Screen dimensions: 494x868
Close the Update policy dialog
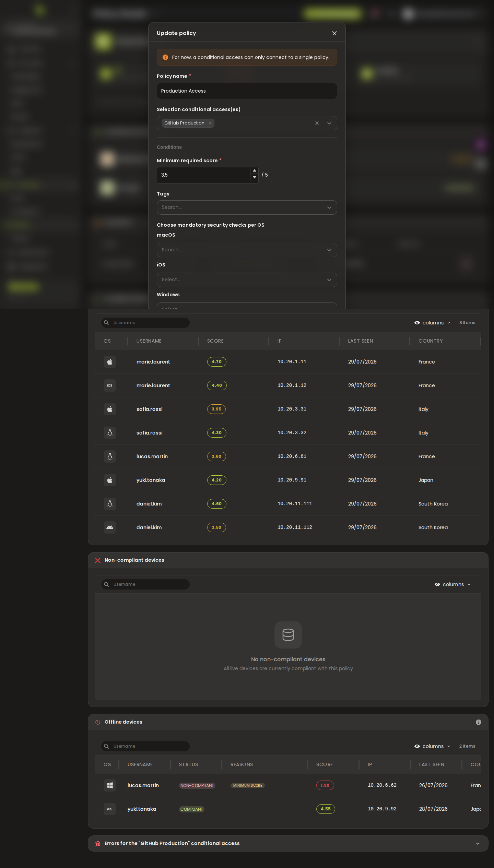[334, 33]
